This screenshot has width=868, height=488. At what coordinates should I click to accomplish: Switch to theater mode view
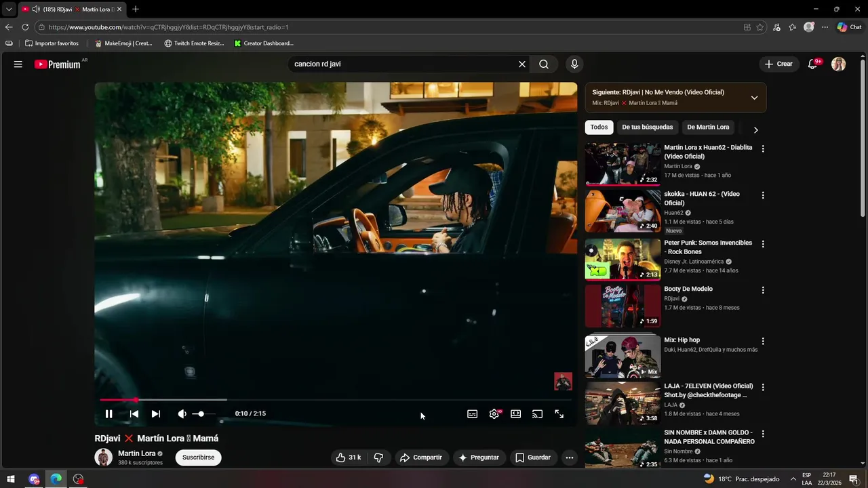(516, 413)
